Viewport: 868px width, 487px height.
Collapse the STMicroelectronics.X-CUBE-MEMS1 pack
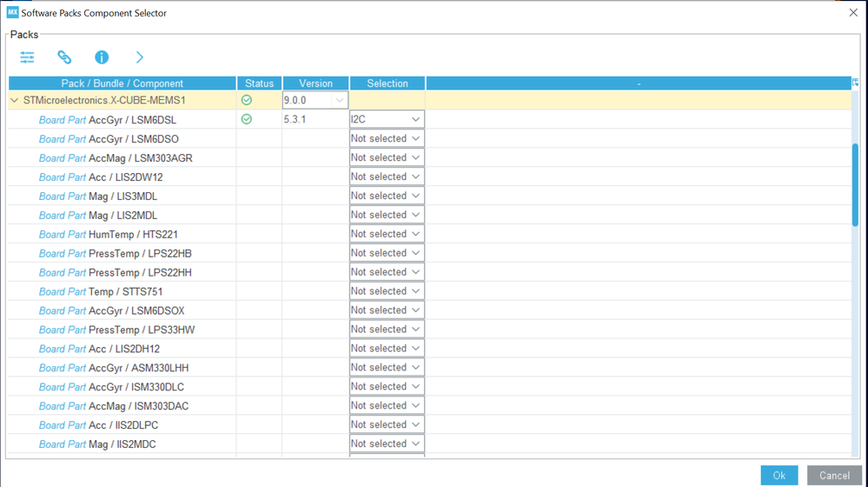[x=15, y=100]
